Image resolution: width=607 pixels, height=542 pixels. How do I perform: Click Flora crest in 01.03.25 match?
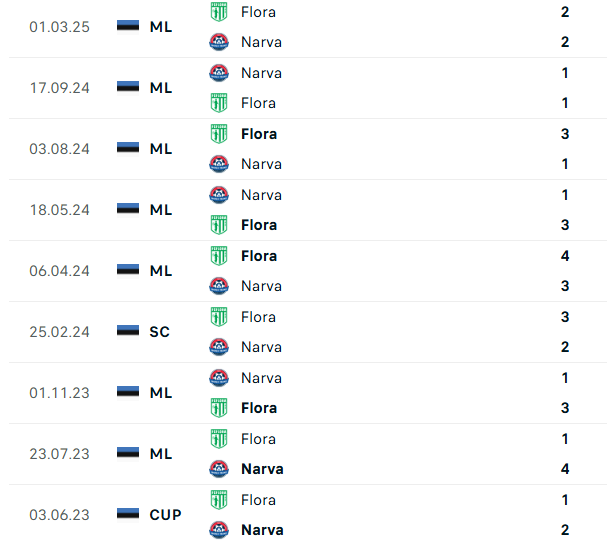[219, 12]
